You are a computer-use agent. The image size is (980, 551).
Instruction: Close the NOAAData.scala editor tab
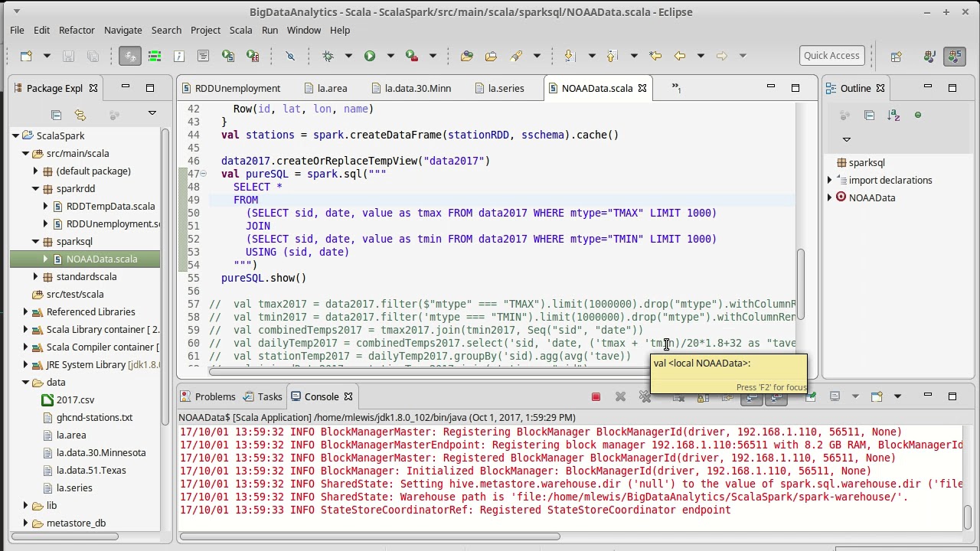[x=642, y=88]
